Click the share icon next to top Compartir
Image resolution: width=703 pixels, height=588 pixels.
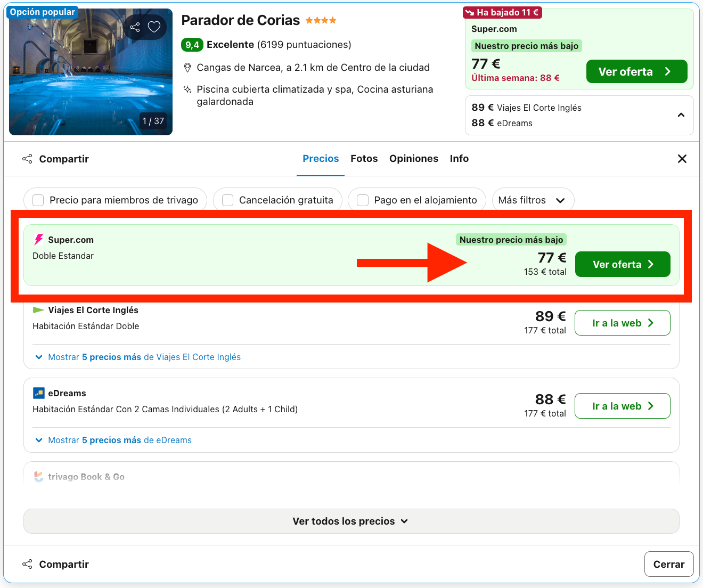(27, 159)
